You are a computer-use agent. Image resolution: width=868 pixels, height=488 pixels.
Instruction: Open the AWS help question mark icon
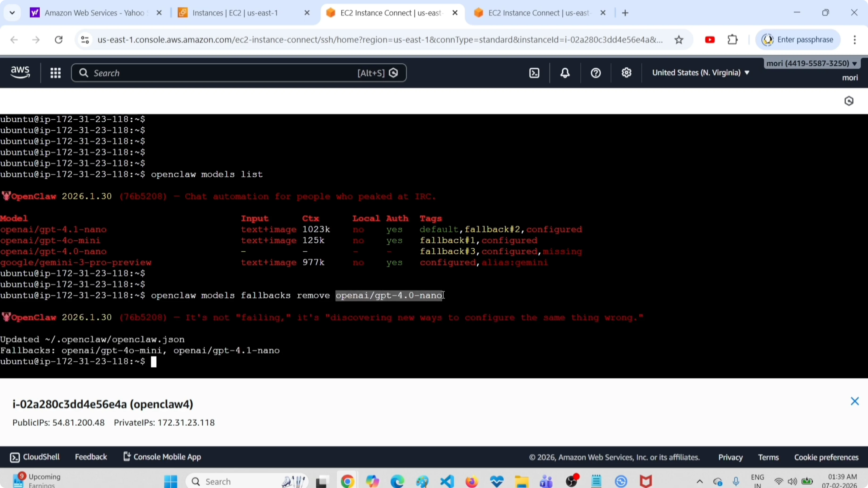point(596,73)
